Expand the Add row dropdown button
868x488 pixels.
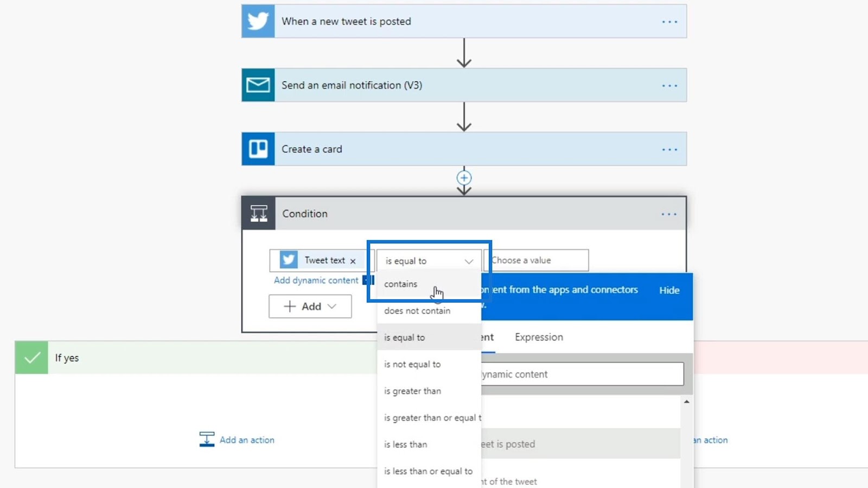pyautogui.click(x=310, y=306)
